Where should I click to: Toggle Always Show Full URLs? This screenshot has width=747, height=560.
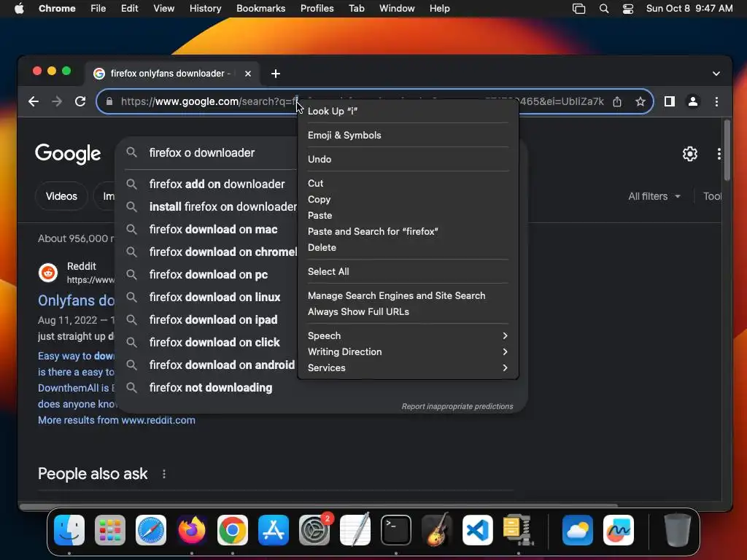(x=408, y=312)
